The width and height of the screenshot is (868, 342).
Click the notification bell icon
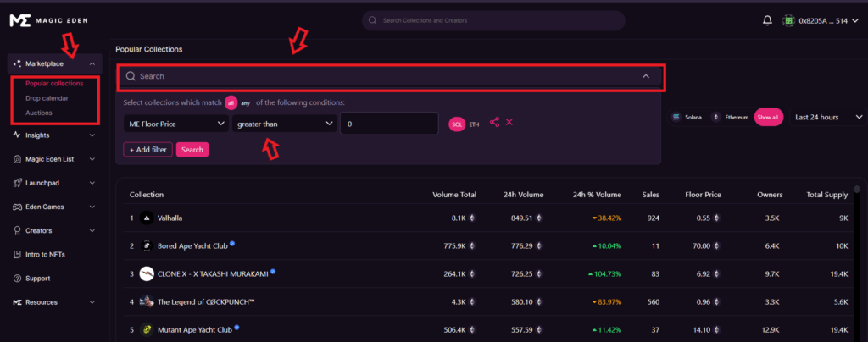point(767,20)
